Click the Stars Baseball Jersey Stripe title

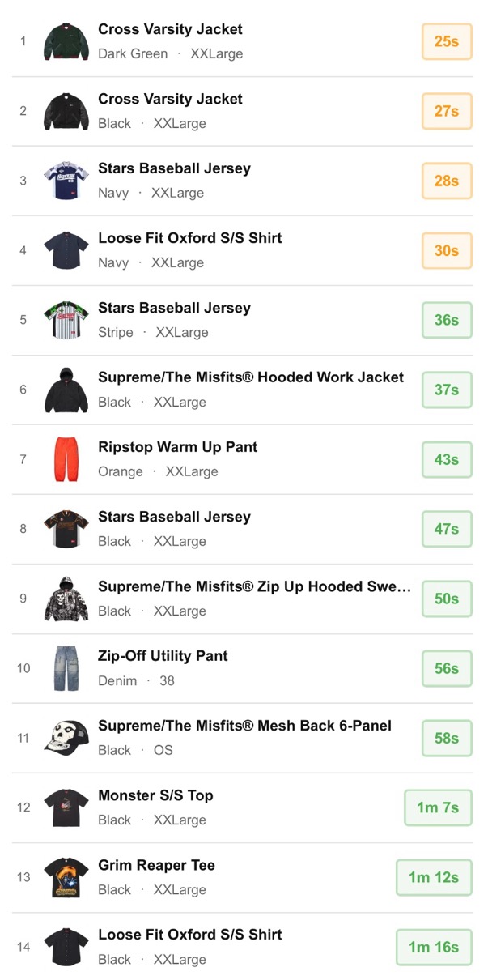click(174, 308)
